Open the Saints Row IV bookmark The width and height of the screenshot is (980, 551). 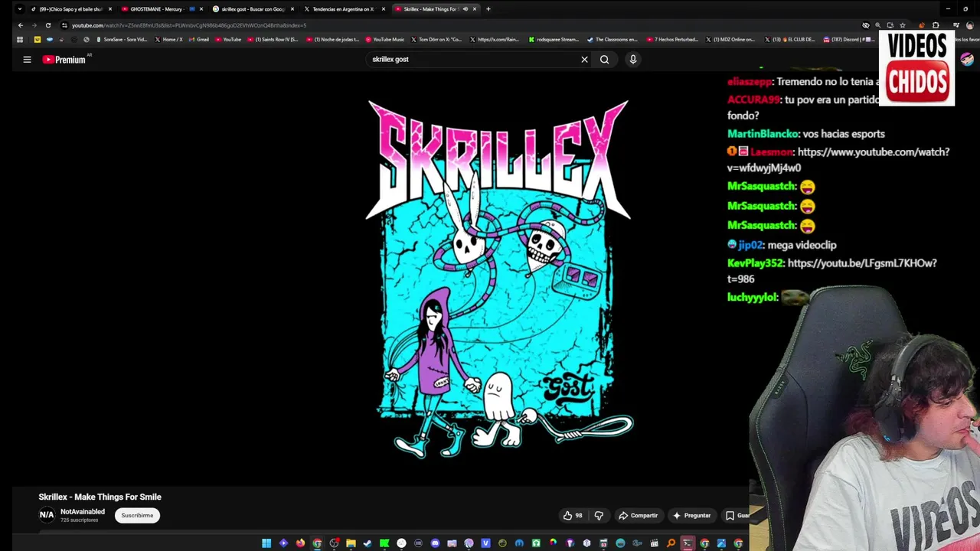pos(273,39)
